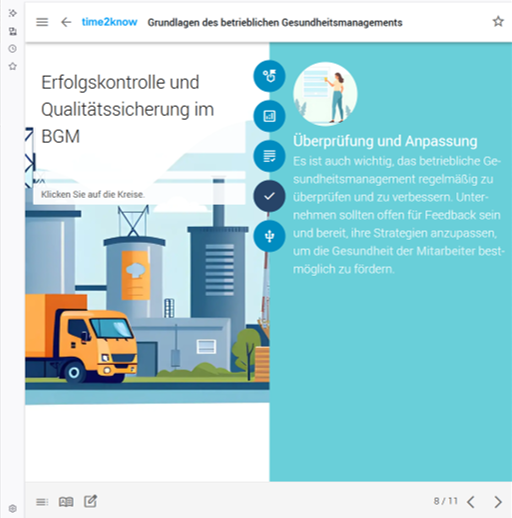Select the dark checkmark circle
The height and width of the screenshot is (518, 512).
(x=269, y=196)
